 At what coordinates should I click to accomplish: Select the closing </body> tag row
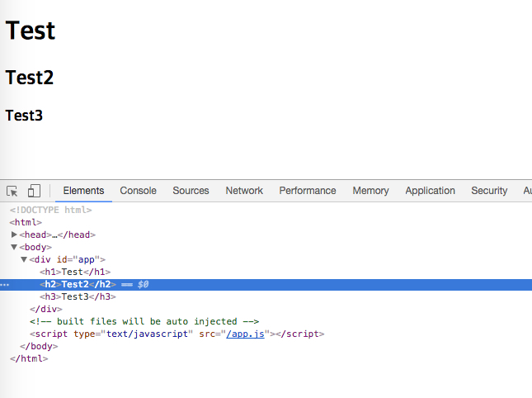pyautogui.click(x=39, y=346)
